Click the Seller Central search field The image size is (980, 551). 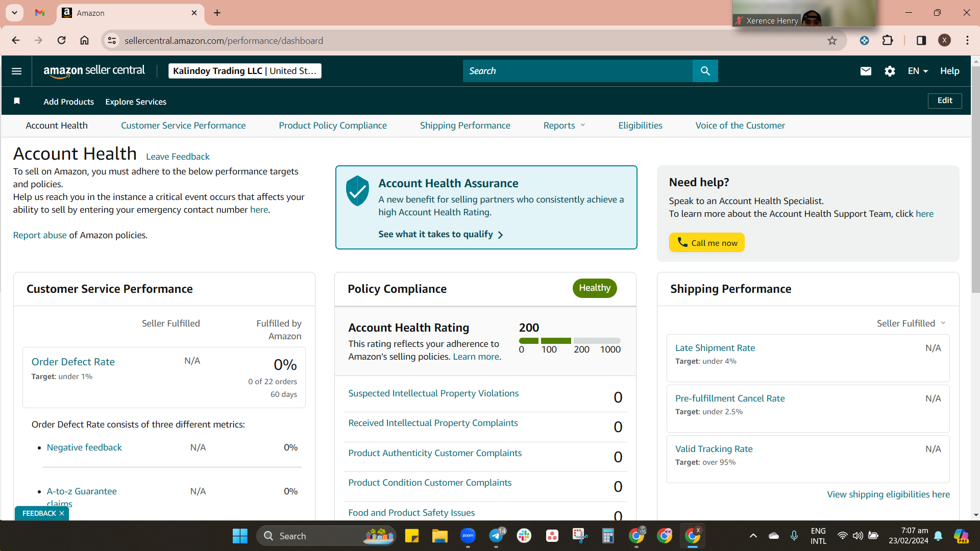(578, 71)
